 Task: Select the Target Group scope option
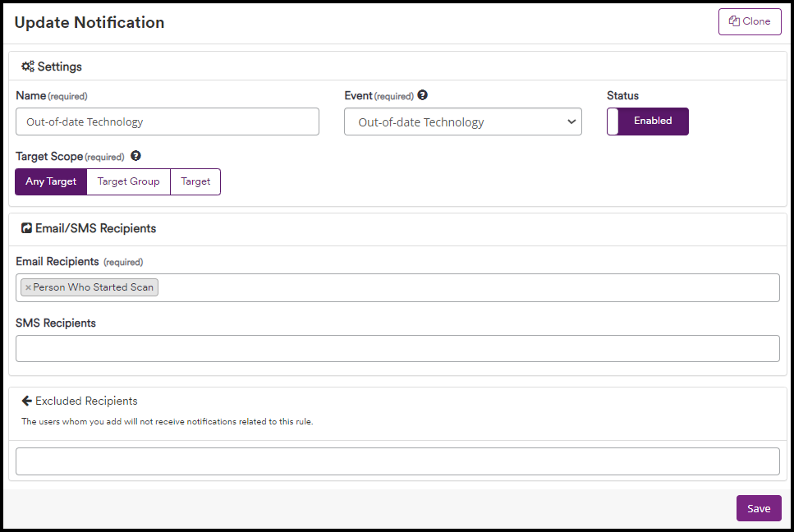128,181
